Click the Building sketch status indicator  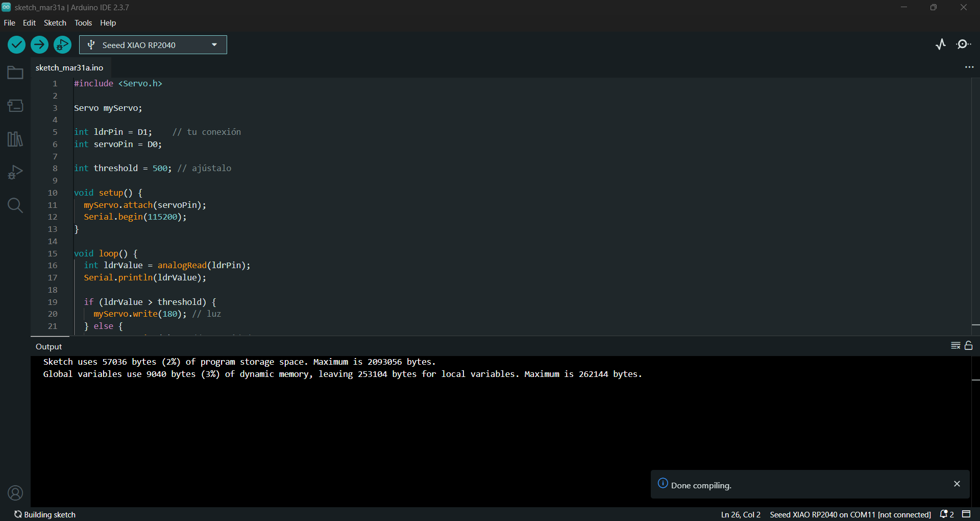point(45,514)
